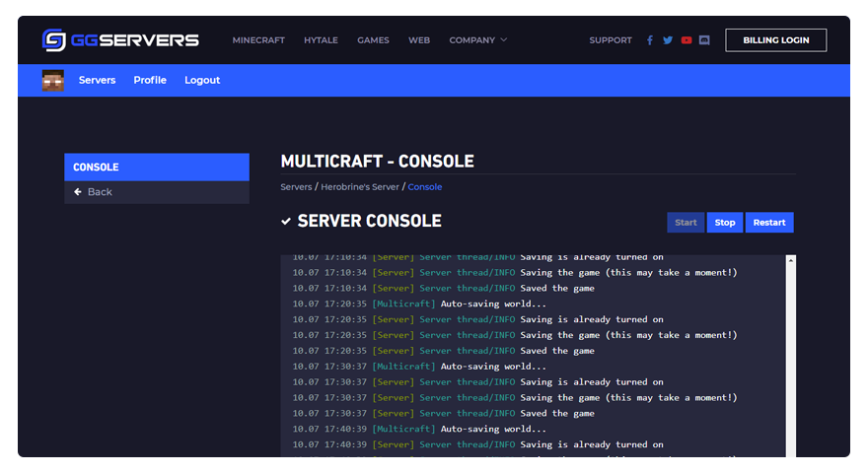868x473 pixels.
Task: Open the Discord social icon
Action: [x=704, y=39]
